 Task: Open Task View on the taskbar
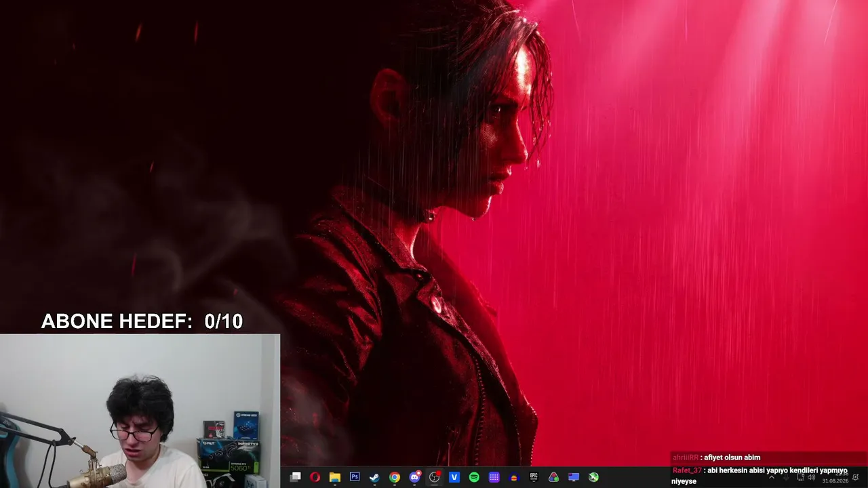[x=295, y=477]
